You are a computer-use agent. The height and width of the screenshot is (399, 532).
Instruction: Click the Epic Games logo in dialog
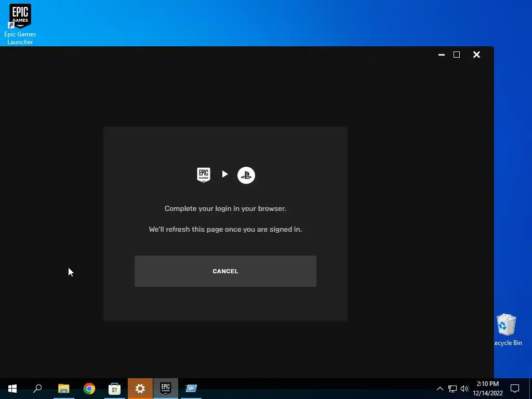(204, 175)
